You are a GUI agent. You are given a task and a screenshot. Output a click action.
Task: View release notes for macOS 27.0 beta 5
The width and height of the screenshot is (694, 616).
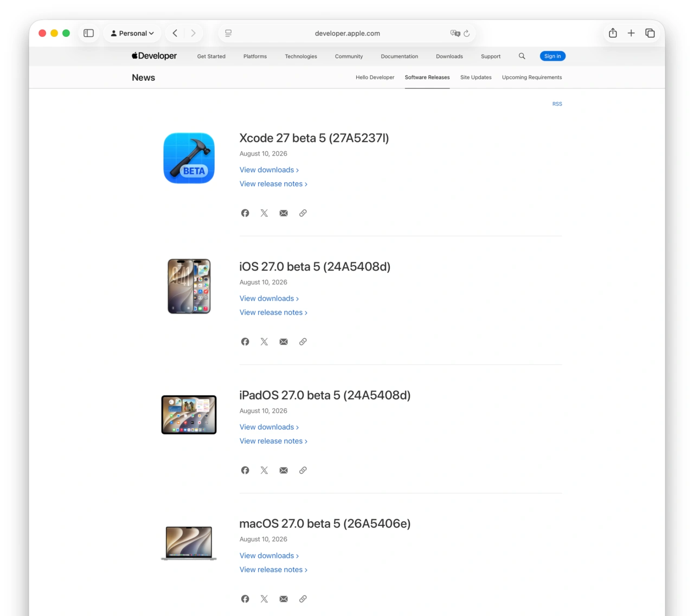[x=273, y=569]
